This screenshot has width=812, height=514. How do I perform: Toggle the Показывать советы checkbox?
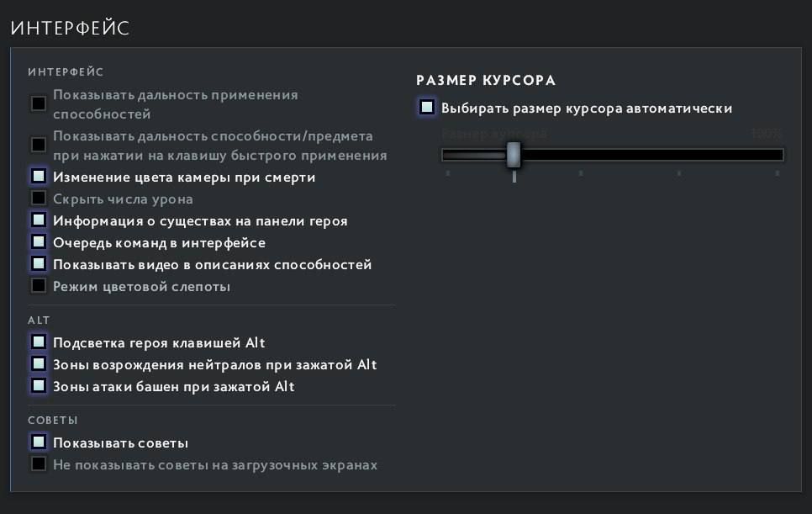(x=38, y=441)
